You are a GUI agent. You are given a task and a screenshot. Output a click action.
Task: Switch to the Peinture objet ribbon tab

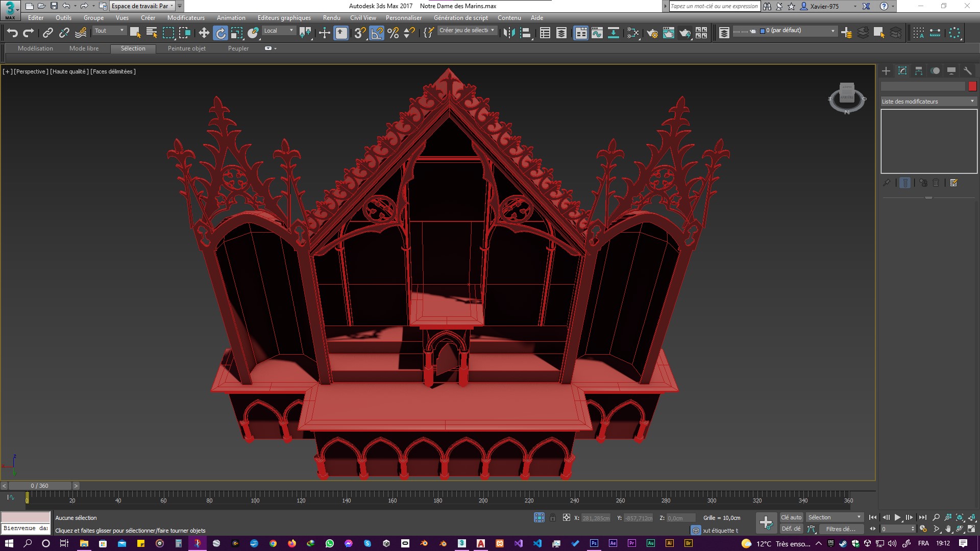(x=186, y=48)
